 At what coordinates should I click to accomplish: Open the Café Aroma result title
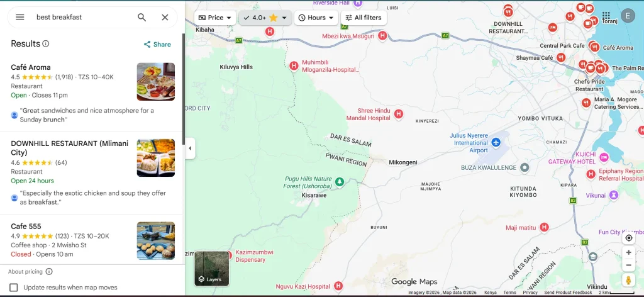(31, 67)
